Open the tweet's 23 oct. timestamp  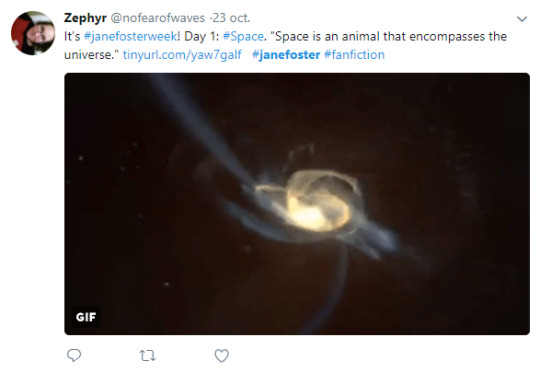click(x=231, y=18)
